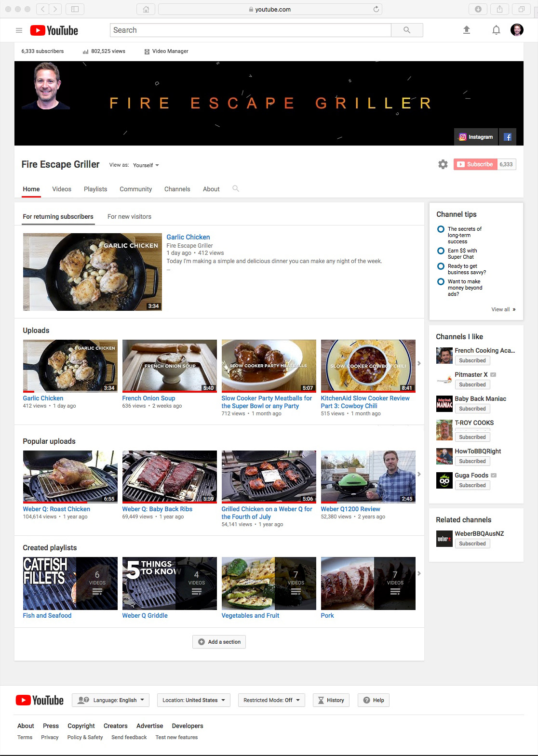This screenshot has height=756, width=538.
Task: Click the Safari back arrow
Action: (42, 9)
